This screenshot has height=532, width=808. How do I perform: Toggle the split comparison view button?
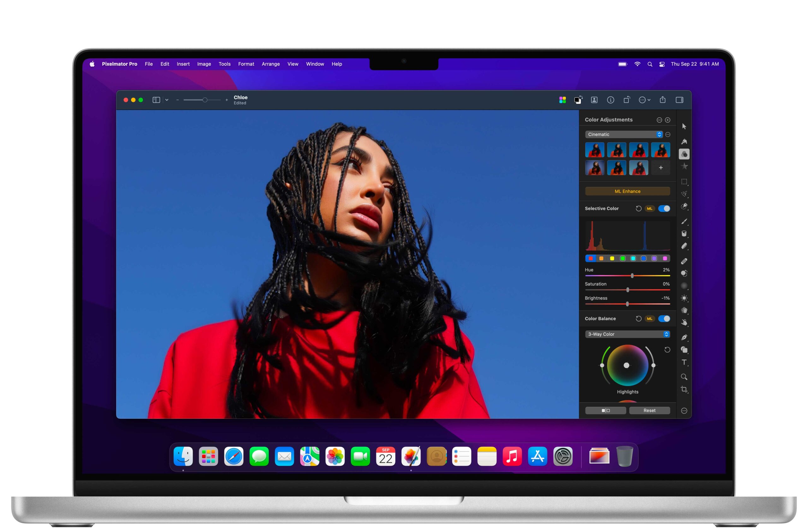tap(605, 411)
